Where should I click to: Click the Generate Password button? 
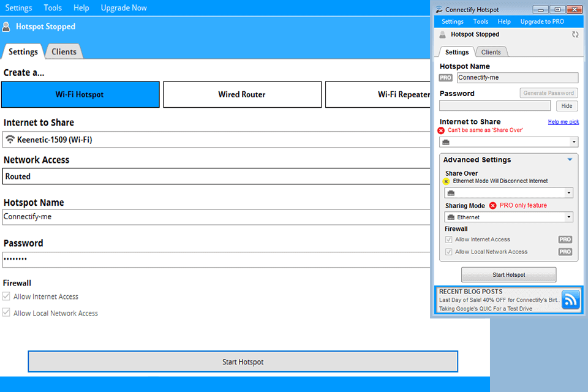(x=549, y=93)
